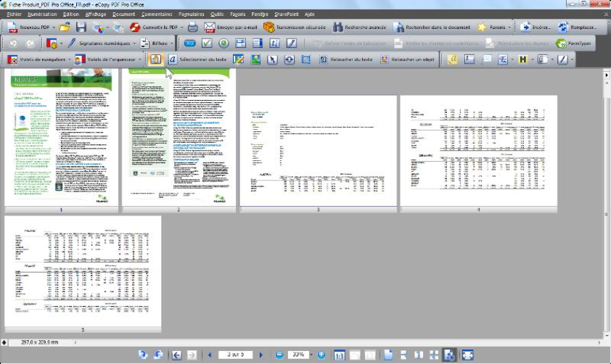
Task: Click the Envoyer par e-mail envelope icon
Action: (x=210, y=28)
